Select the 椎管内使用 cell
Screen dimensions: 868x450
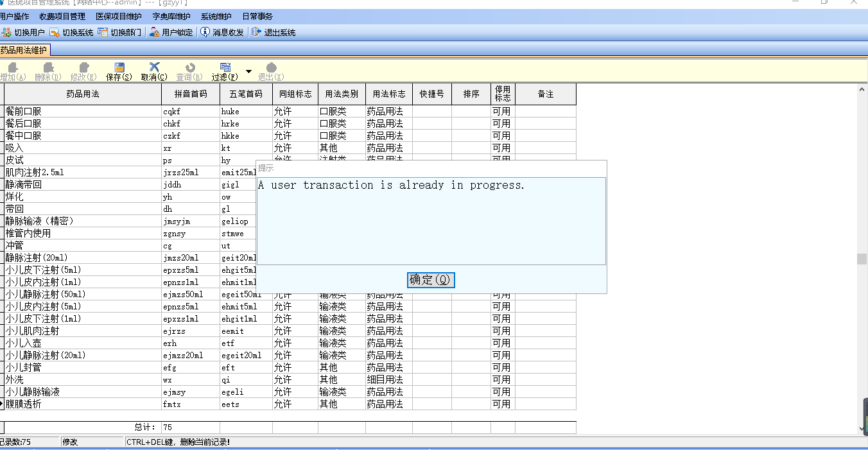pyautogui.click(x=83, y=234)
